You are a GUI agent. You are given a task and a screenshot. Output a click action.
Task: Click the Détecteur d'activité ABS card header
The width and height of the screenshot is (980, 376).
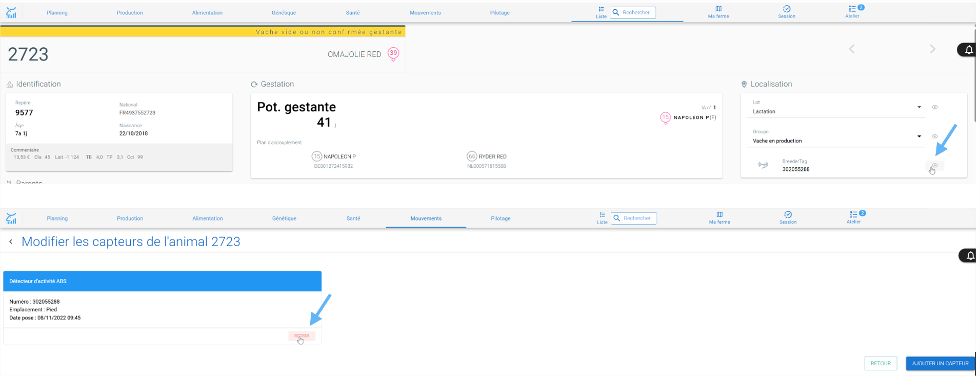click(162, 281)
